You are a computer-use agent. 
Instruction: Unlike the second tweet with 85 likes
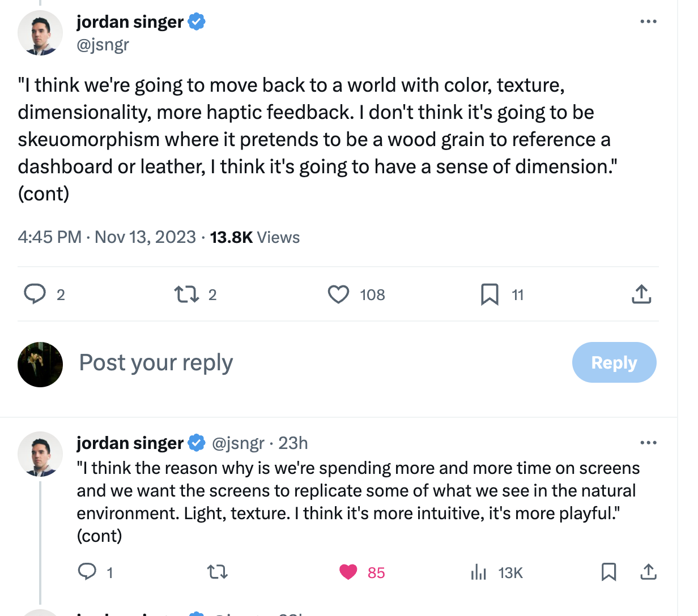point(348,572)
